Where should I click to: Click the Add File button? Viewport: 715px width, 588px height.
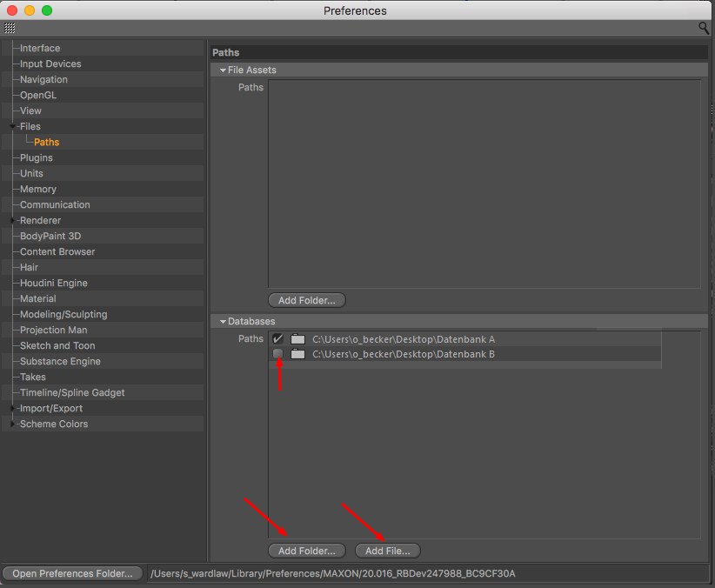(x=388, y=551)
